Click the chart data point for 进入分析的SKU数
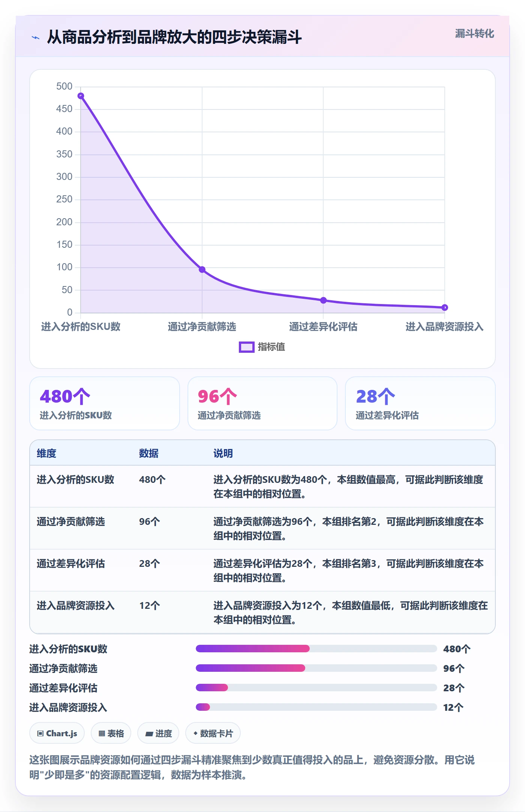Viewport: 525px width, 812px height. 81,96
